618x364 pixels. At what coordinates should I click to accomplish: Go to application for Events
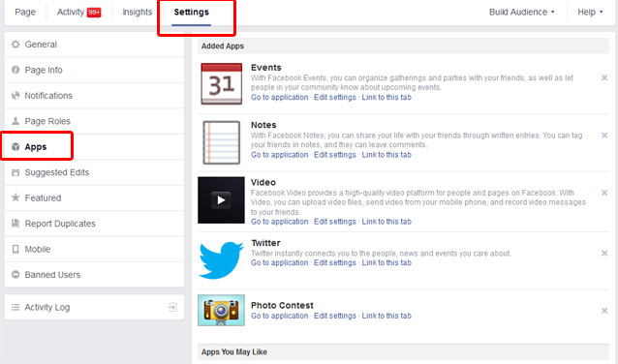coord(279,98)
